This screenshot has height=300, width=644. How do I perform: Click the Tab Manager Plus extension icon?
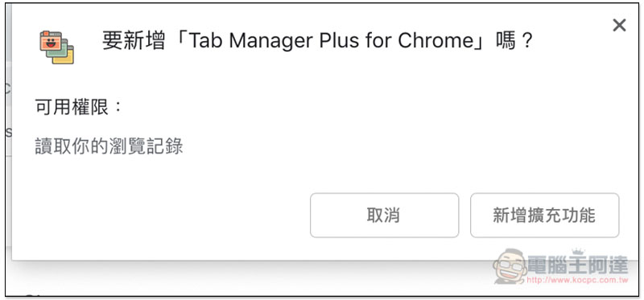click(56, 47)
